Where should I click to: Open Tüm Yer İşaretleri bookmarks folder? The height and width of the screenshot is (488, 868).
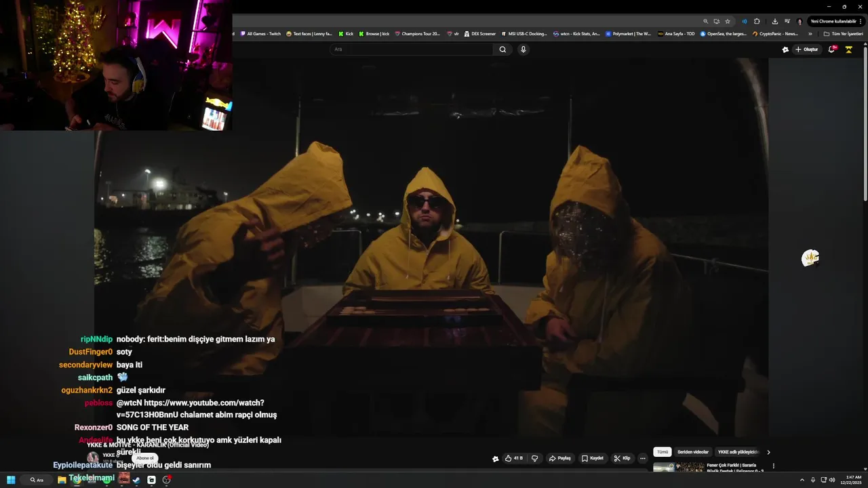[843, 33]
